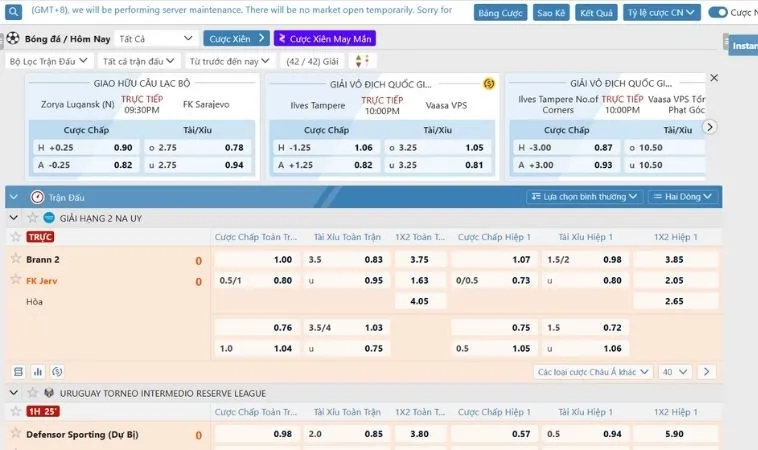Show next featured match with arrow
Viewport: 758px width, 450px height.
709,127
